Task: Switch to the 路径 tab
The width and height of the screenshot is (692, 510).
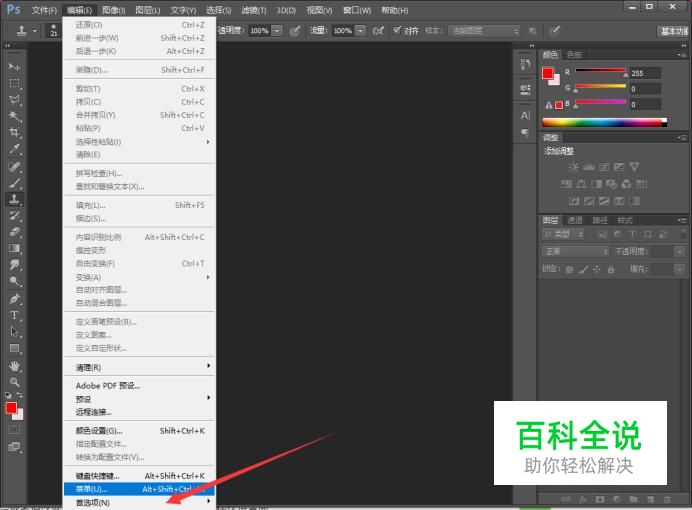Action: tap(600, 220)
